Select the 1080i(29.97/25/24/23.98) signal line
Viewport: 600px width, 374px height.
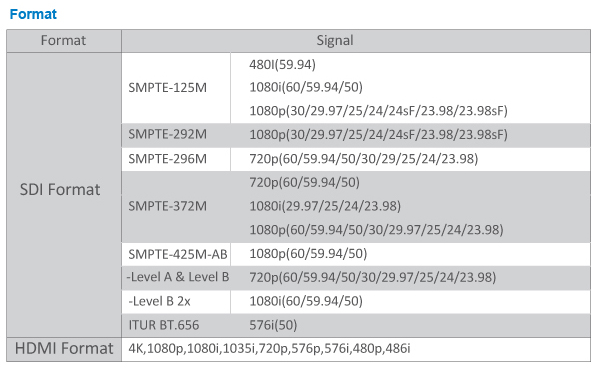click(x=325, y=206)
